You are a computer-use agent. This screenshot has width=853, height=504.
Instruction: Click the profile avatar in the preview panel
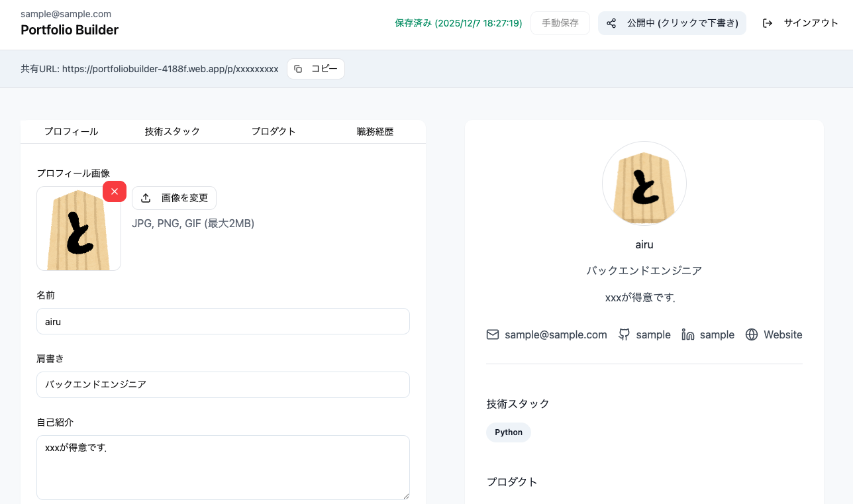coord(644,183)
